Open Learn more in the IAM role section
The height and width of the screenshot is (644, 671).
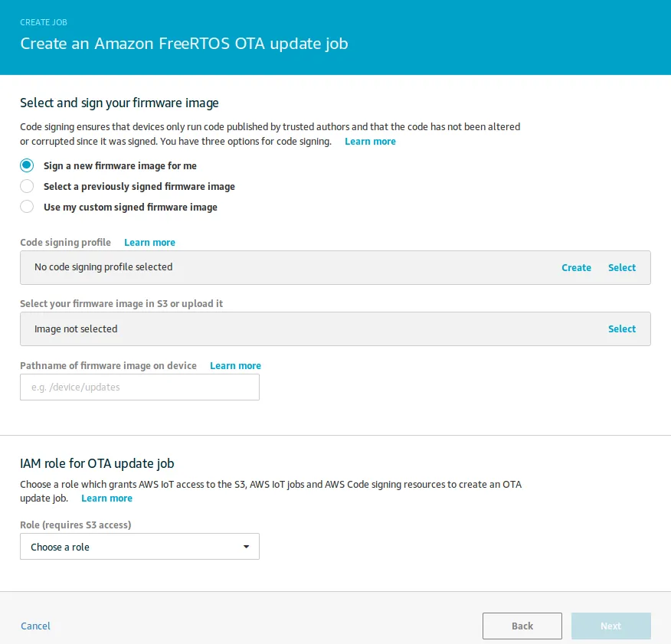coord(106,499)
